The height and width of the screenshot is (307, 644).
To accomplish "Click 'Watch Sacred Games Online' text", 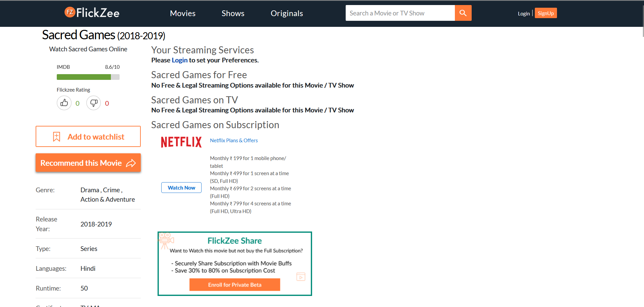I will [x=88, y=49].
